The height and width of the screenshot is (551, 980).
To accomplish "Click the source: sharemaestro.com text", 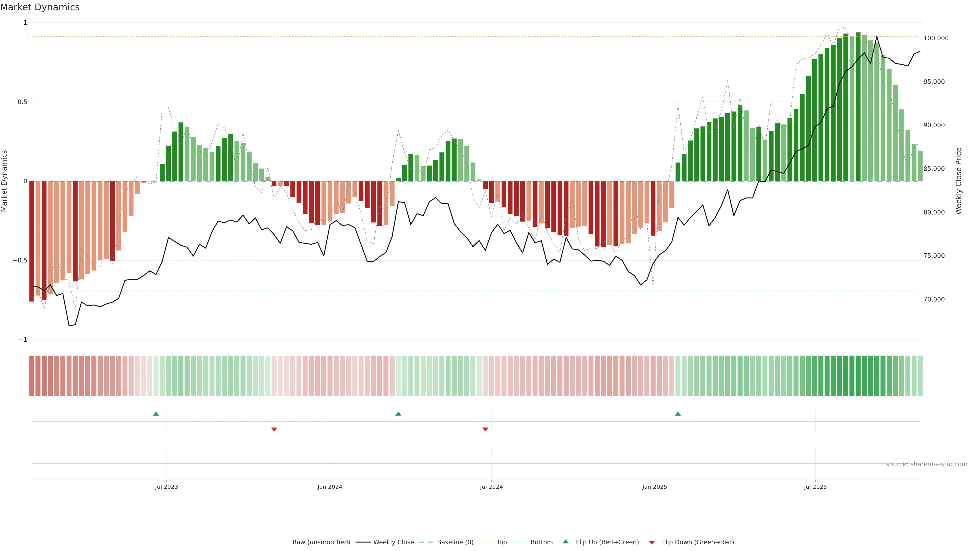I will tap(926, 464).
